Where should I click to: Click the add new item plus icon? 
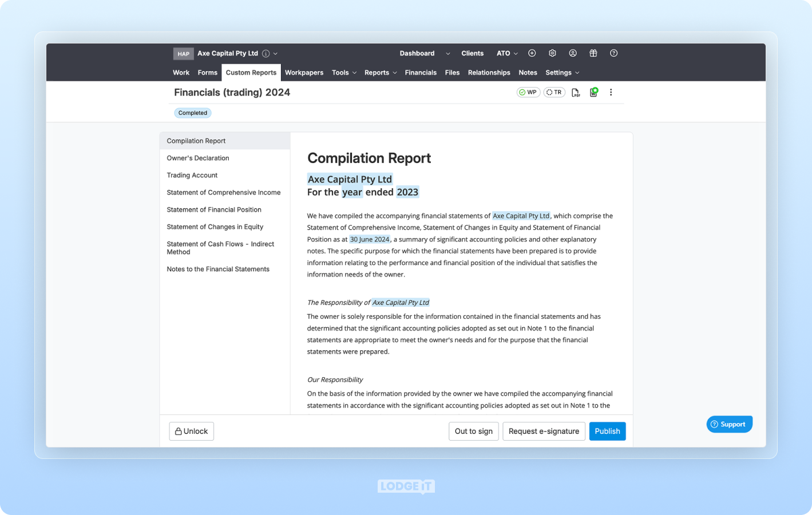[532, 53]
